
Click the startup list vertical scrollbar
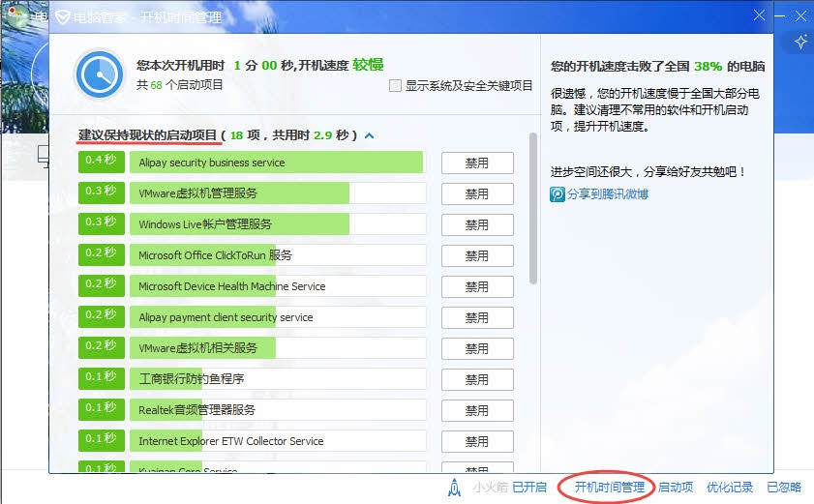point(532,209)
